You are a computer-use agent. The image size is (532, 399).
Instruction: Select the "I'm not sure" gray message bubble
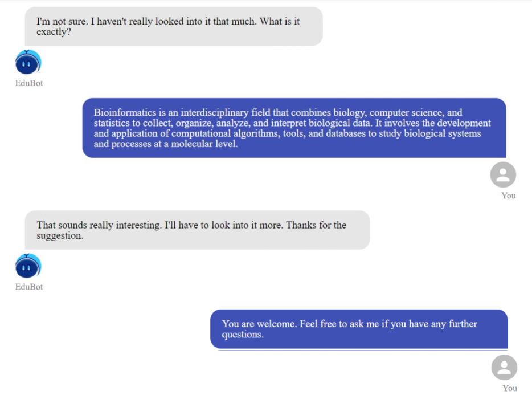pyautogui.click(x=173, y=26)
